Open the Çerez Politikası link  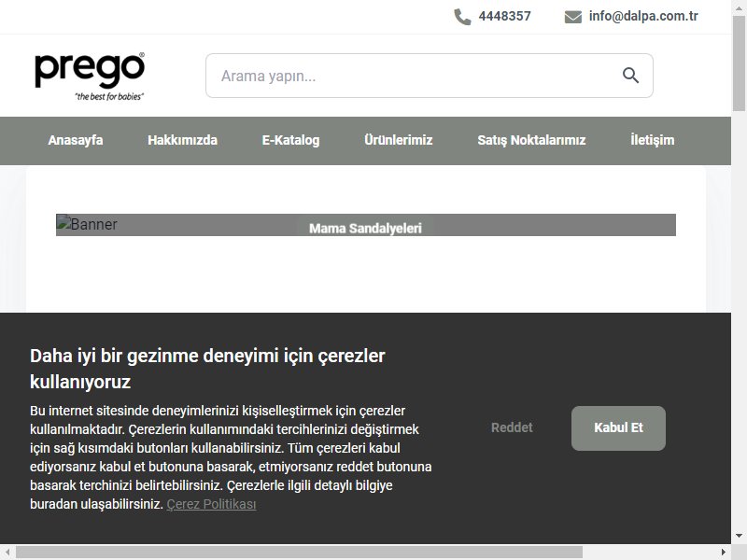[x=212, y=504]
